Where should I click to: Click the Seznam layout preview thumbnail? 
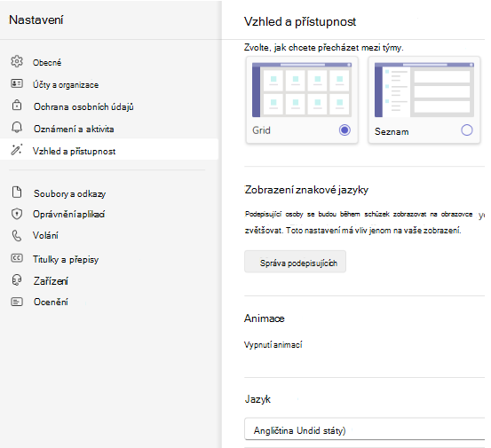[x=424, y=90]
